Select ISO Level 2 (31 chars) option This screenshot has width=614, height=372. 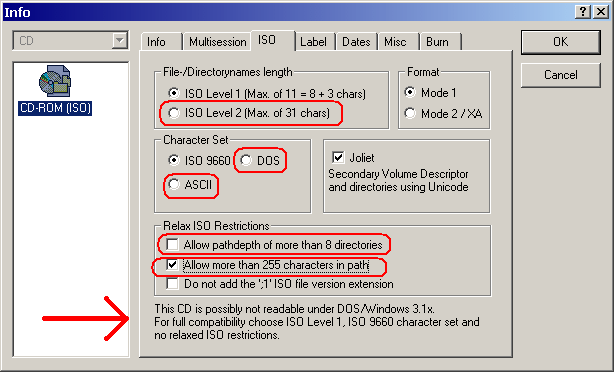point(173,113)
